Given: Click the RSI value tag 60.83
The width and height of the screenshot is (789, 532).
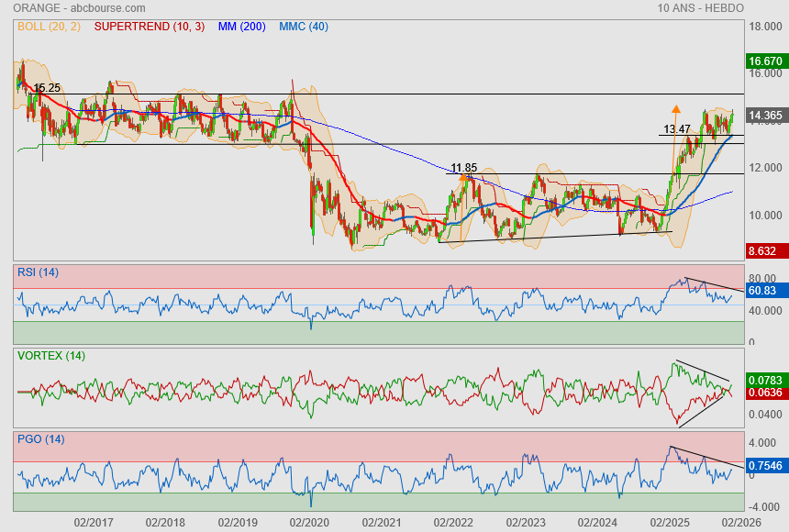Looking at the screenshot, I should point(763,291).
